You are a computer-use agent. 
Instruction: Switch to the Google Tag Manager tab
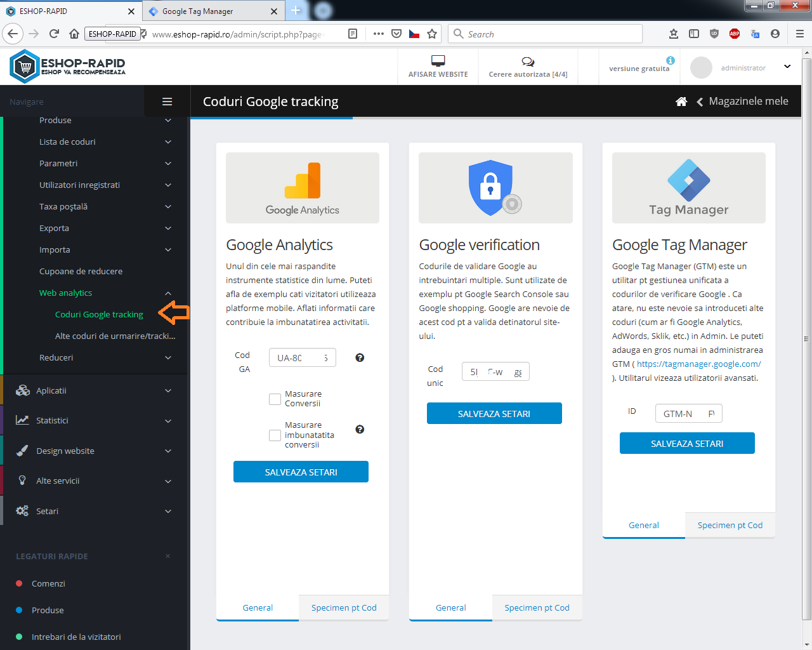tap(214, 11)
